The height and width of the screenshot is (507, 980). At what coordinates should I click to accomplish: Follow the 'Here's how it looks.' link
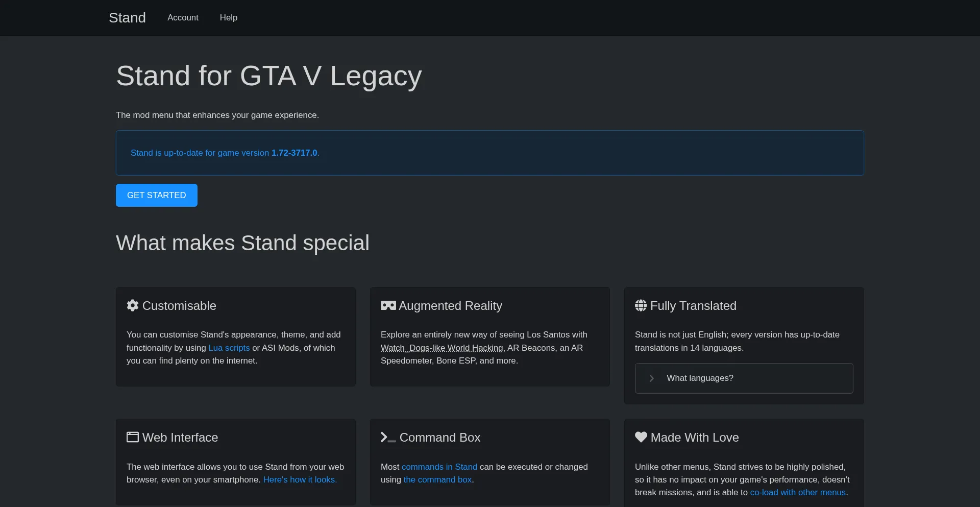coord(300,479)
